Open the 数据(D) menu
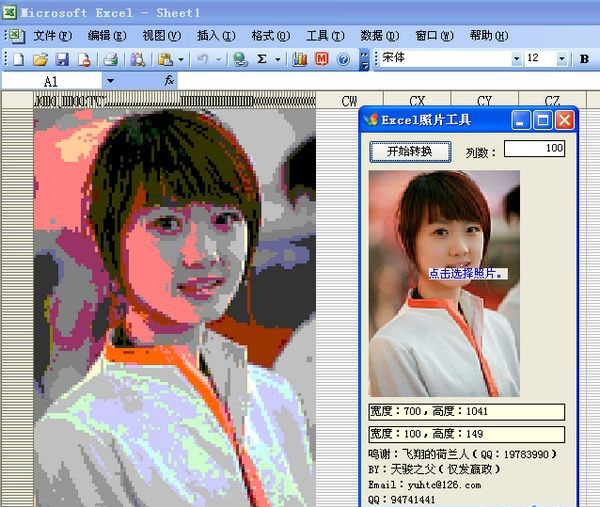The height and width of the screenshot is (507, 600). pos(380,36)
